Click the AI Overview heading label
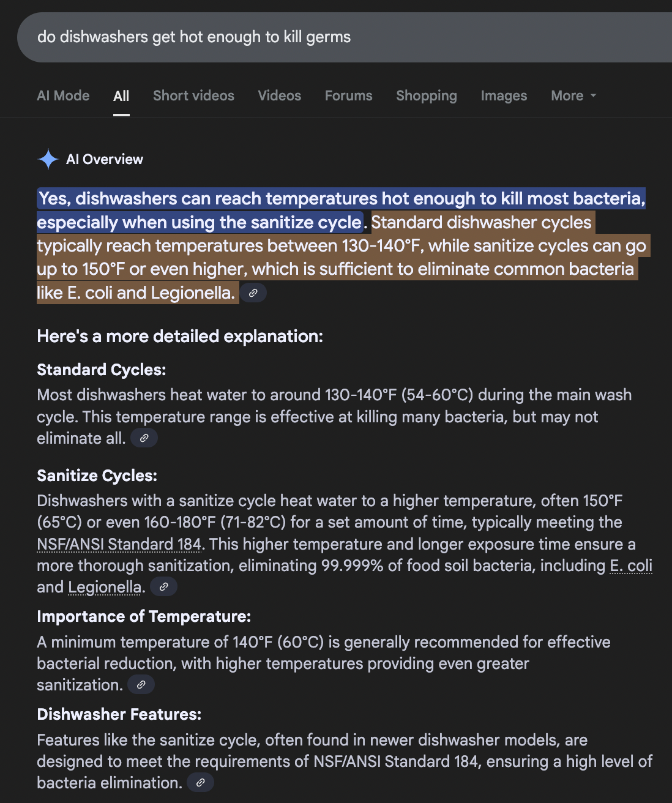Viewport: 672px width, 803px height. pyautogui.click(x=105, y=160)
